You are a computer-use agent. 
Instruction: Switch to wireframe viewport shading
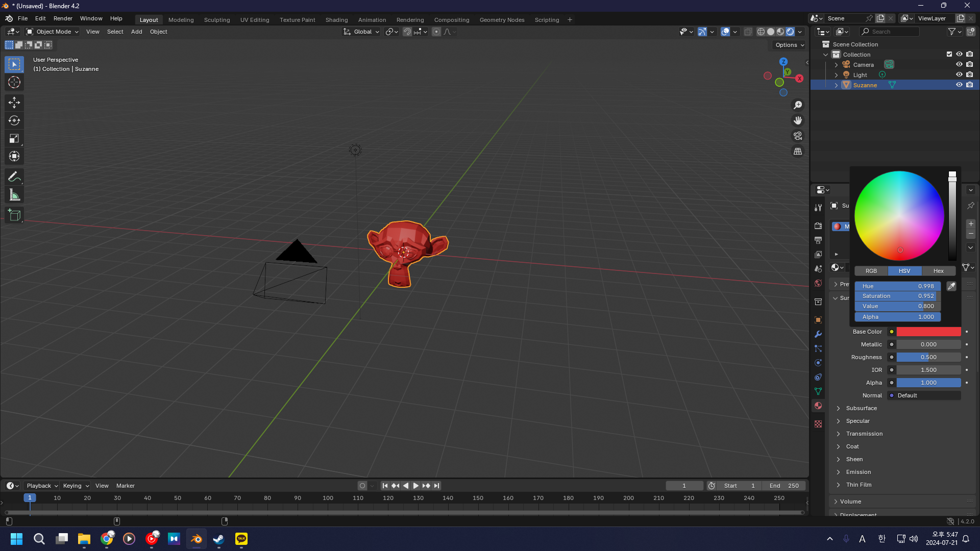point(761,32)
